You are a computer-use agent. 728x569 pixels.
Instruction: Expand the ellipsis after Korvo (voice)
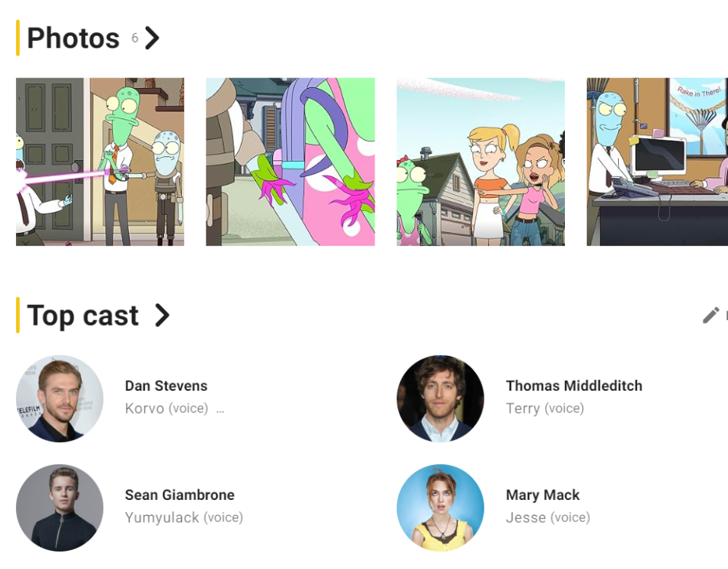point(220,410)
